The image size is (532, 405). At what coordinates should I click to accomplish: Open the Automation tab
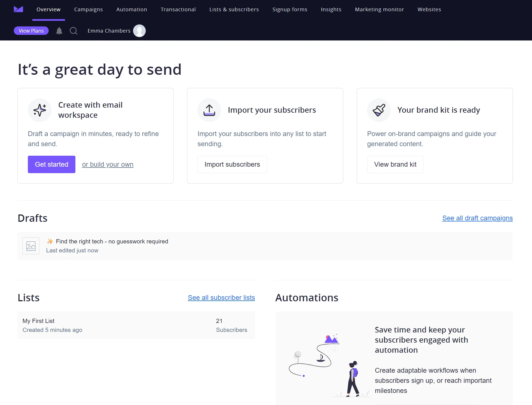pyautogui.click(x=132, y=9)
